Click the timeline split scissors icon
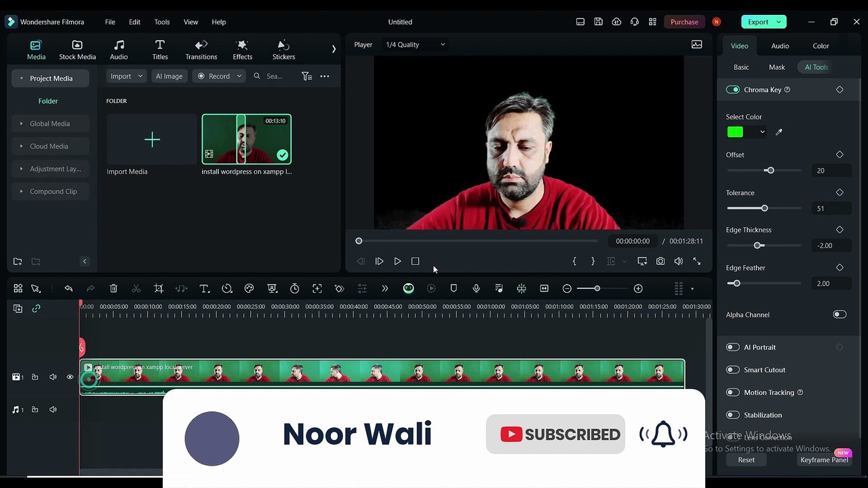This screenshot has width=868, height=488. (x=136, y=289)
